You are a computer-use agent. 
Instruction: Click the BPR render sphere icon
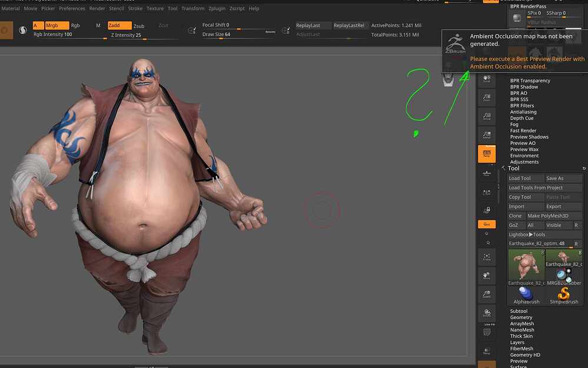[517, 18]
